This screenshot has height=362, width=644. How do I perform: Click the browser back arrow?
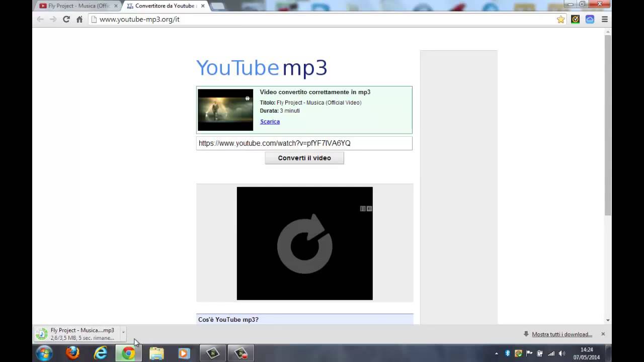tap(40, 19)
